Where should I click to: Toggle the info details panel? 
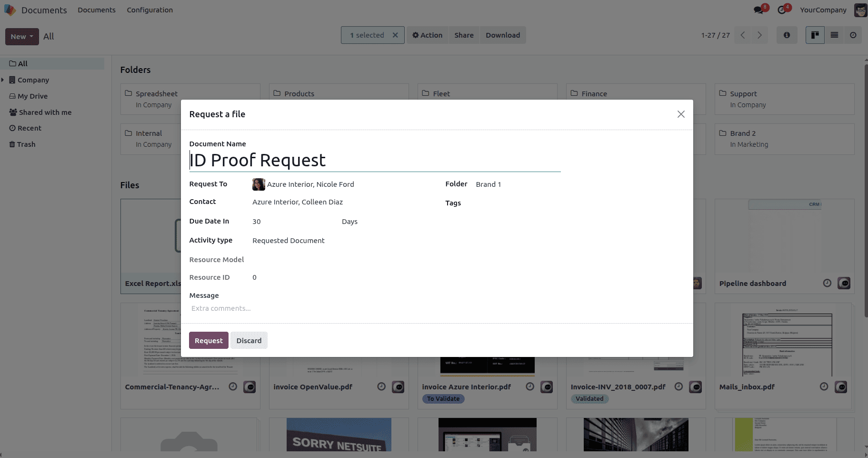click(787, 35)
